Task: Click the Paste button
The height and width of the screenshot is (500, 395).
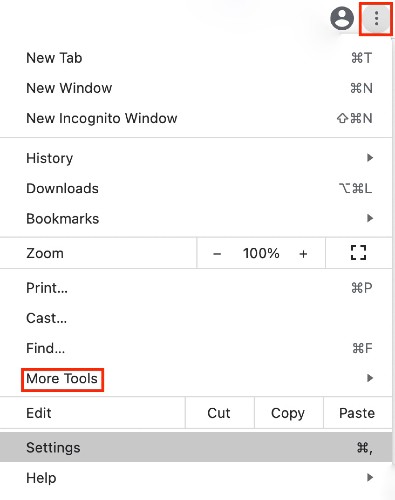Action: 357,413
